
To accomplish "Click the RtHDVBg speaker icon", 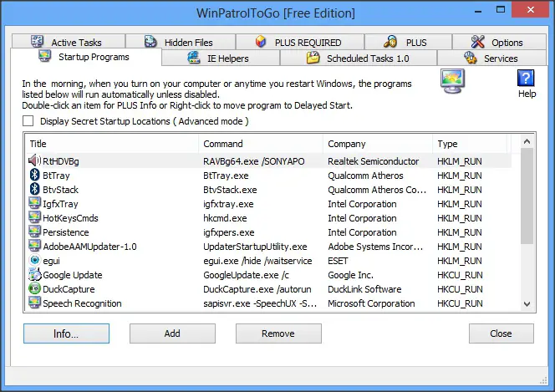I will pos(35,160).
